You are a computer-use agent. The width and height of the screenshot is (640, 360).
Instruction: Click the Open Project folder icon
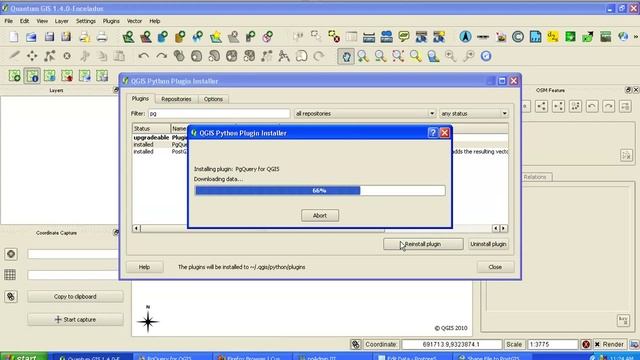[31, 37]
